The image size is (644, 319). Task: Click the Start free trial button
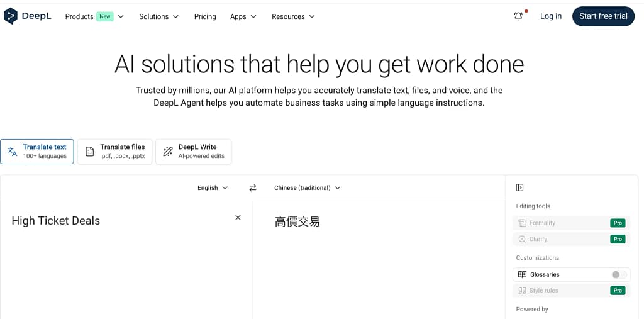603,16
